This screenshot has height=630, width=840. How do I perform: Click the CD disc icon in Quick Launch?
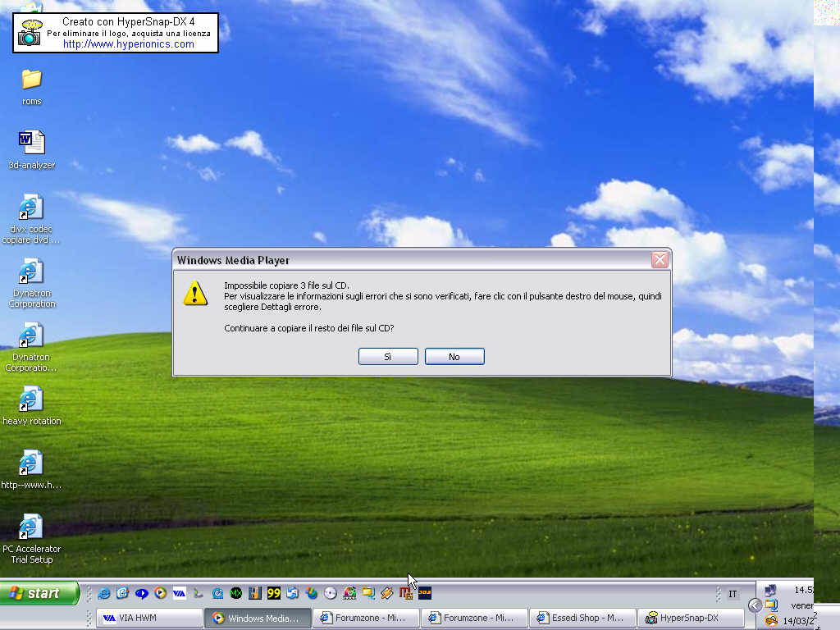click(x=331, y=593)
